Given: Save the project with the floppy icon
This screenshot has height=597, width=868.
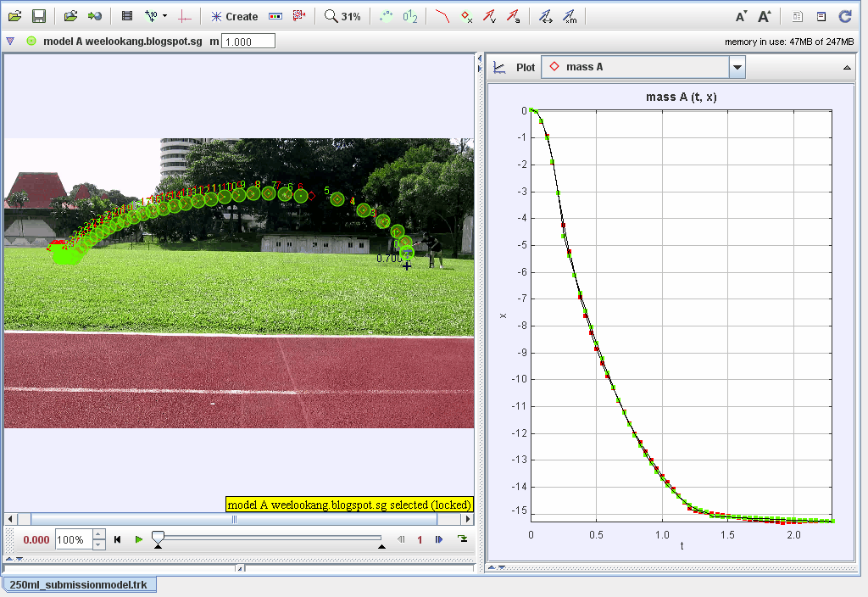Looking at the screenshot, I should pos(39,16).
